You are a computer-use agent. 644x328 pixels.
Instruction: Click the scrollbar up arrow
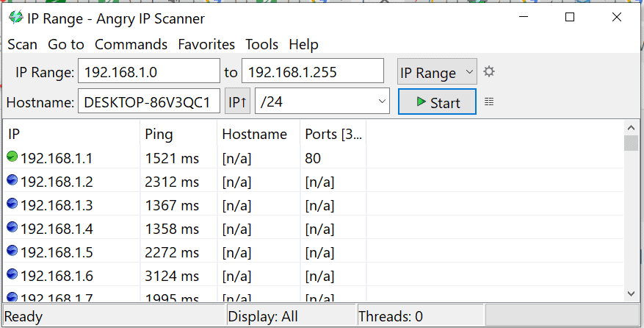[x=631, y=127]
